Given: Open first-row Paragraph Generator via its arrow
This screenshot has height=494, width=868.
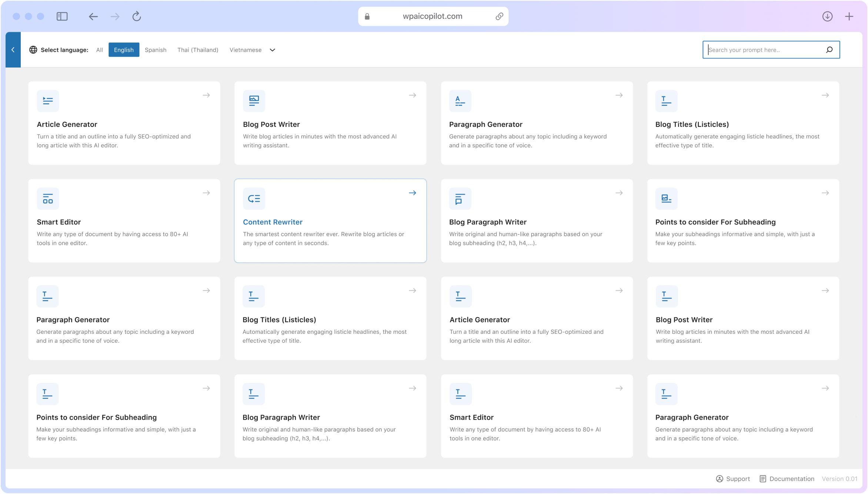Looking at the screenshot, I should (x=619, y=95).
